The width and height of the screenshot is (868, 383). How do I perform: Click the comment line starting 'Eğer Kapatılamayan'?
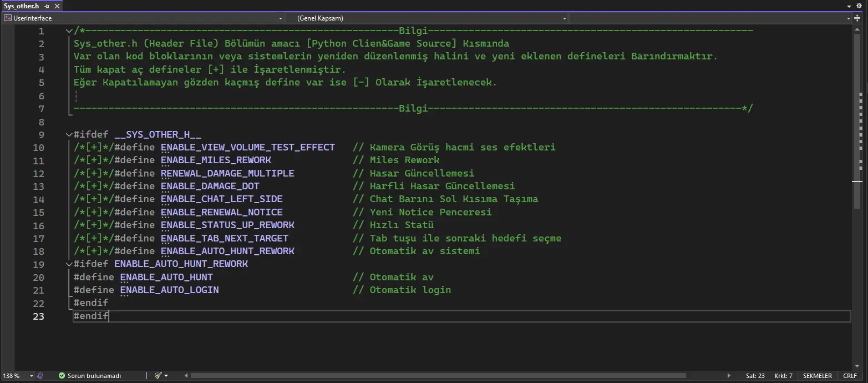(x=285, y=83)
